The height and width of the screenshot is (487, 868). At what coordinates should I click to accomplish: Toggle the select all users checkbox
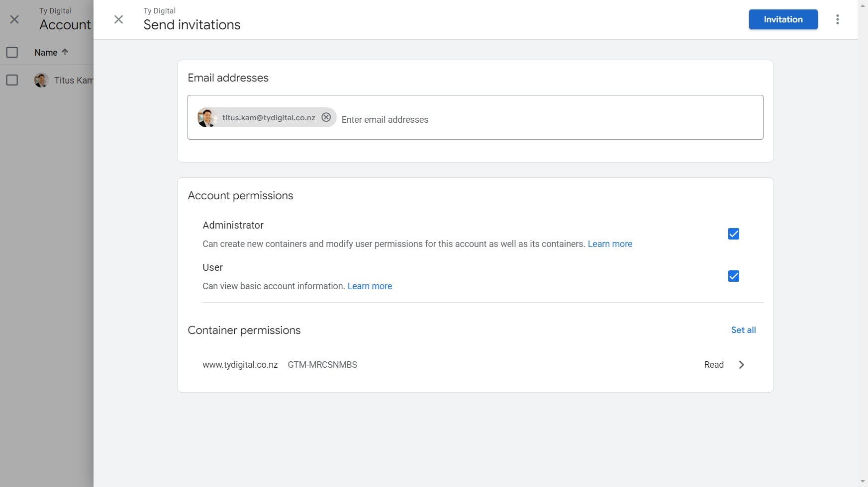(x=12, y=52)
